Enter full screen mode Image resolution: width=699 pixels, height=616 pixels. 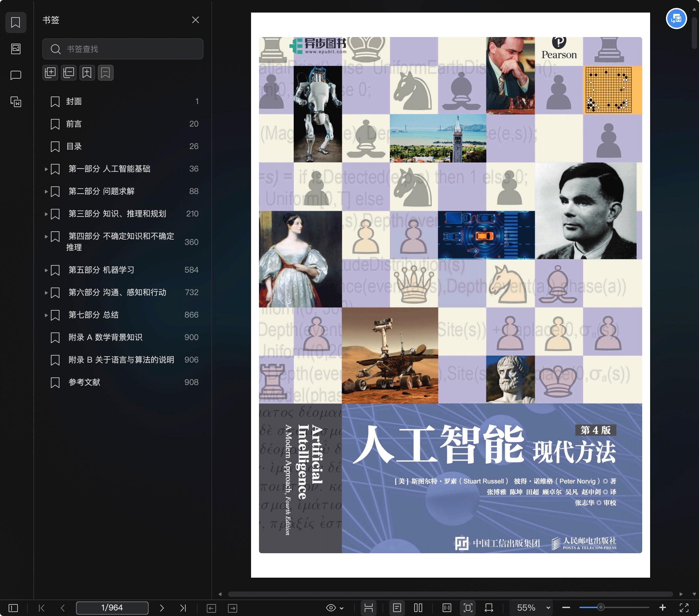[684, 608]
